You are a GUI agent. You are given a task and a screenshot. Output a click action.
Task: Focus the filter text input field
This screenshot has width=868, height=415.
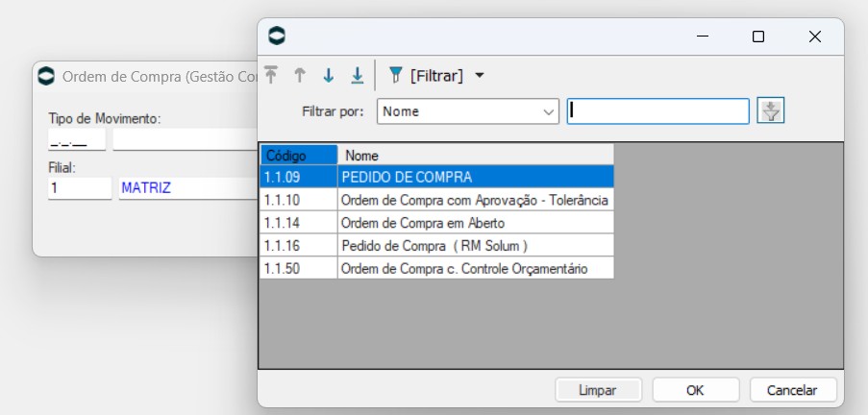(658, 111)
